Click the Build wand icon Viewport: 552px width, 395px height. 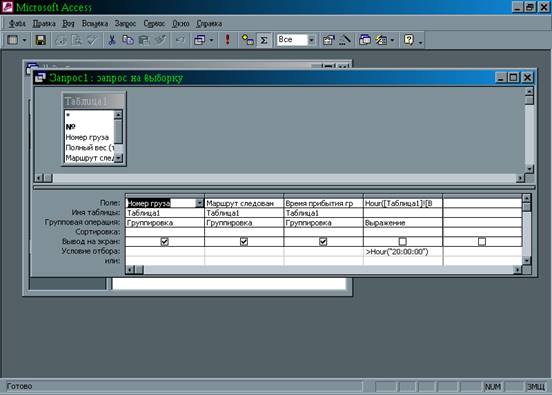(x=345, y=40)
